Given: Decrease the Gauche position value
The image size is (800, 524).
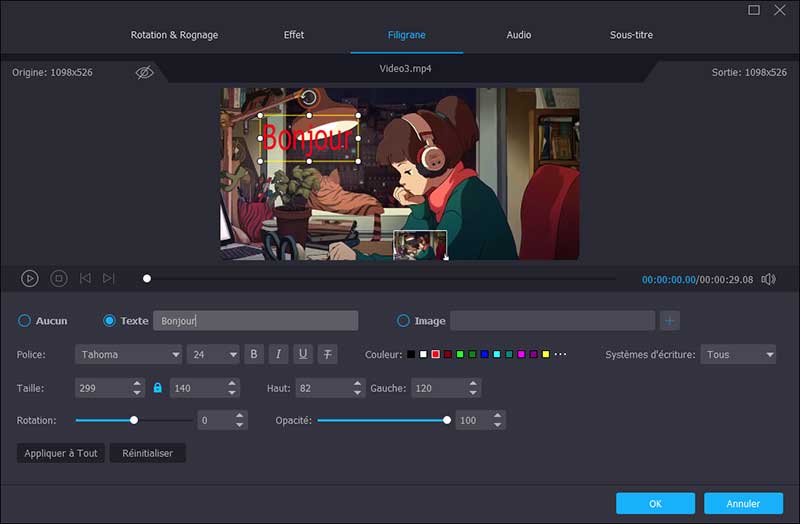Looking at the screenshot, I should coord(473,393).
